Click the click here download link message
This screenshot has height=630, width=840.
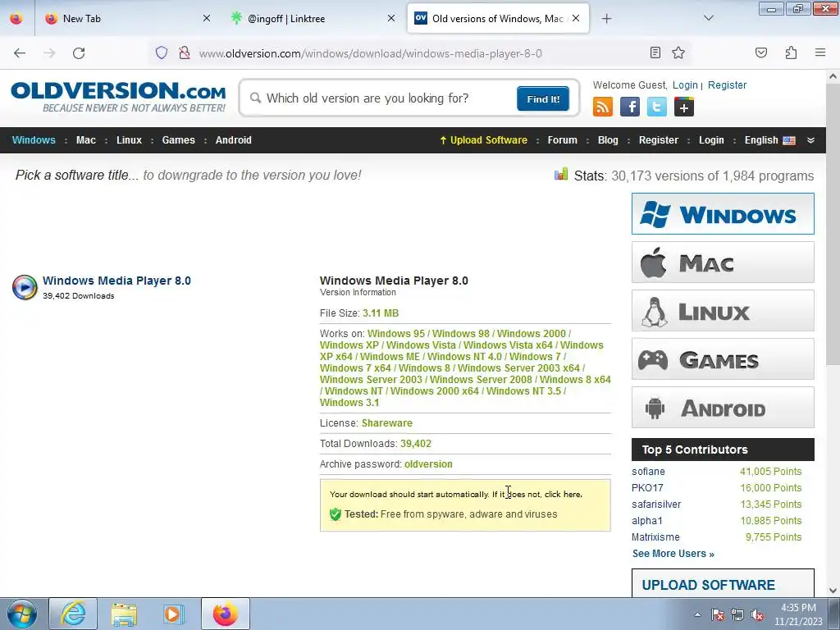(563, 495)
